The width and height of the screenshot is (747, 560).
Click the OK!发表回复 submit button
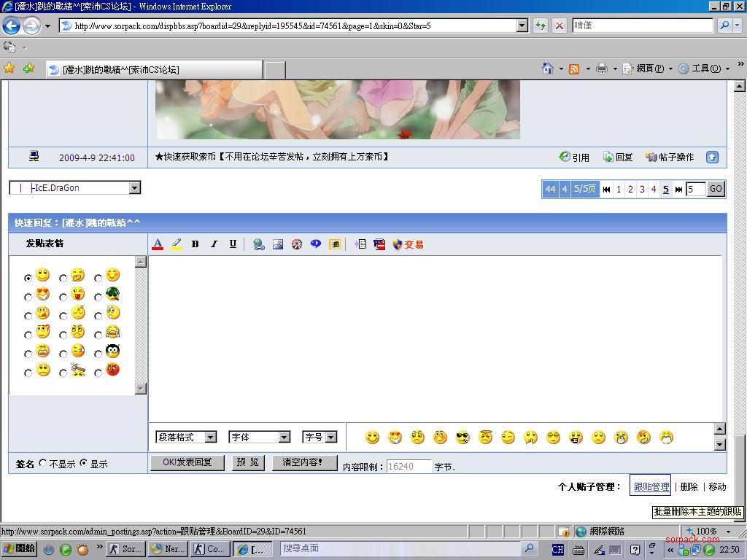[187, 462]
